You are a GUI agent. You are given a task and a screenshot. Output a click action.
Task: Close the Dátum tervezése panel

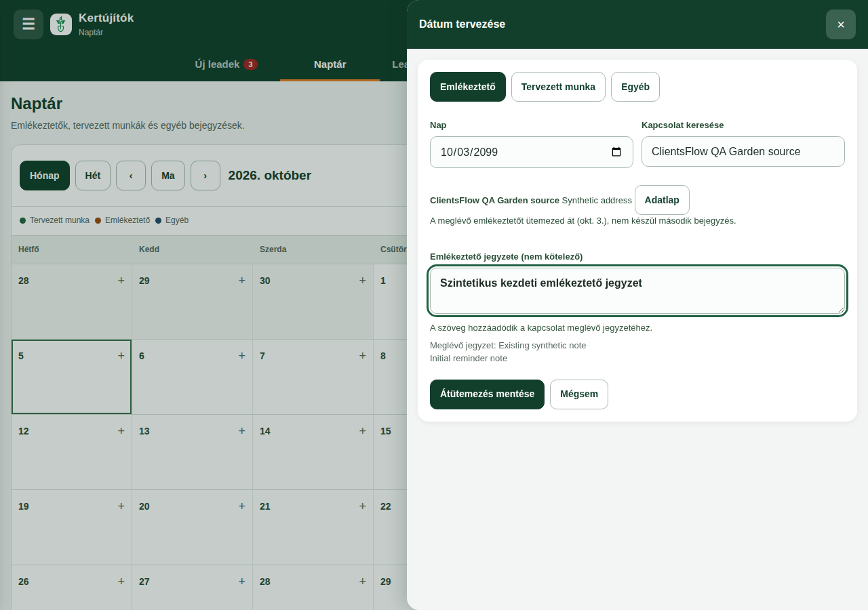841,24
